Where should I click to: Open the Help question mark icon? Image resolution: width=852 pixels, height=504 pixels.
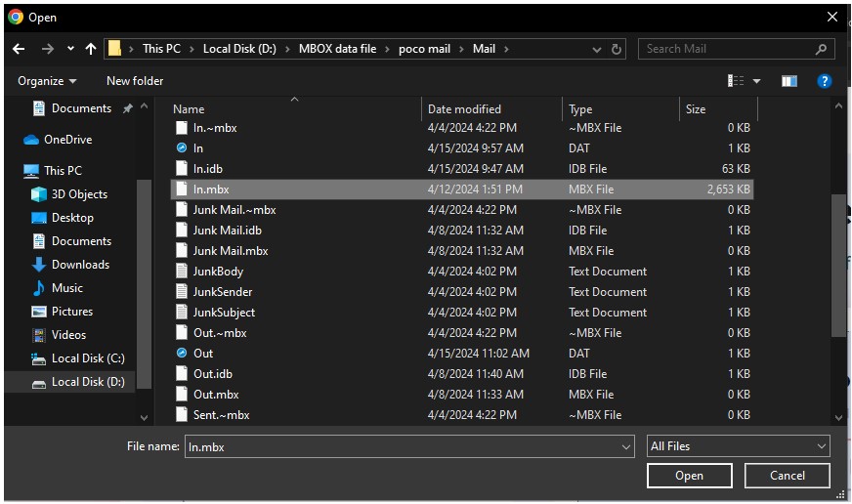click(x=824, y=81)
